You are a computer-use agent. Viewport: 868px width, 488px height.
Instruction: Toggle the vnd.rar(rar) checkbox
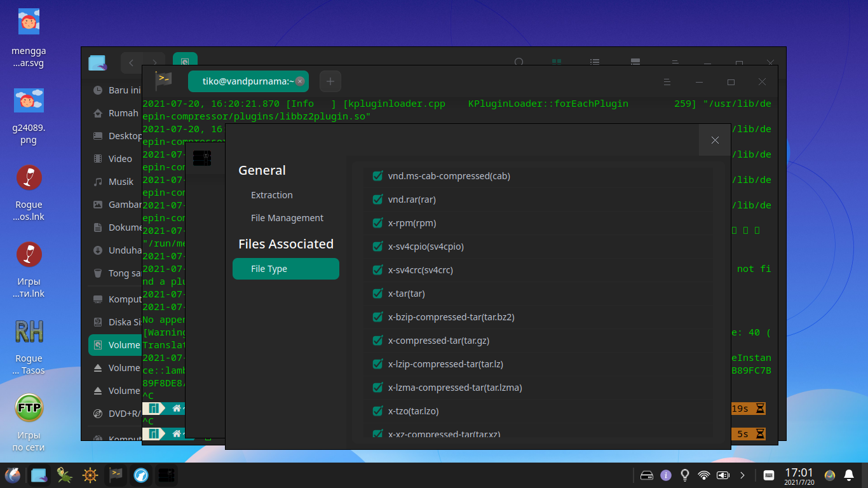[377, 200]
